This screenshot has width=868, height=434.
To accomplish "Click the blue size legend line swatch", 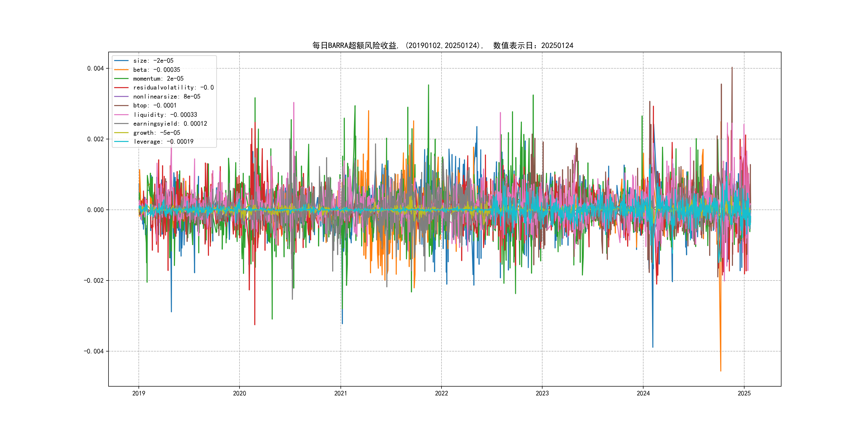I will 121,61.
